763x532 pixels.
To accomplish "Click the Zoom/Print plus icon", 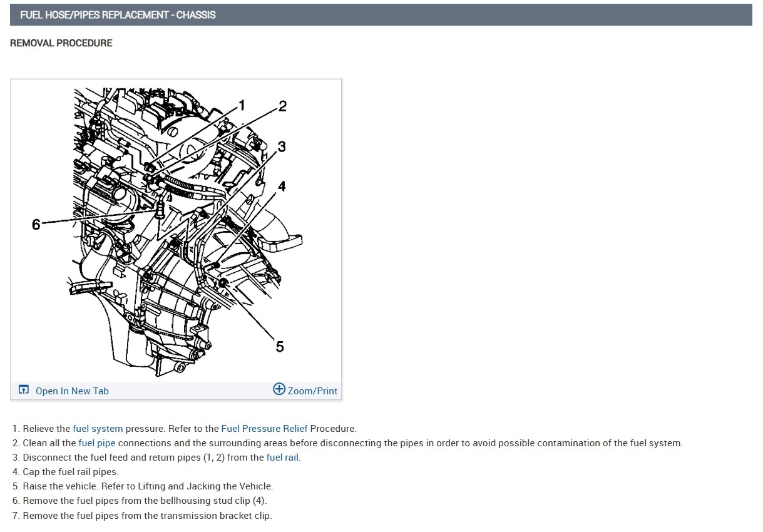I will (x=279, y=389).
